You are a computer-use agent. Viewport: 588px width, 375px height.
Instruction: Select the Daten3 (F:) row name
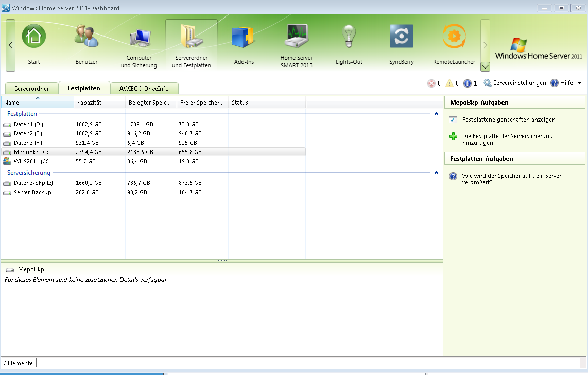[28, 143]
